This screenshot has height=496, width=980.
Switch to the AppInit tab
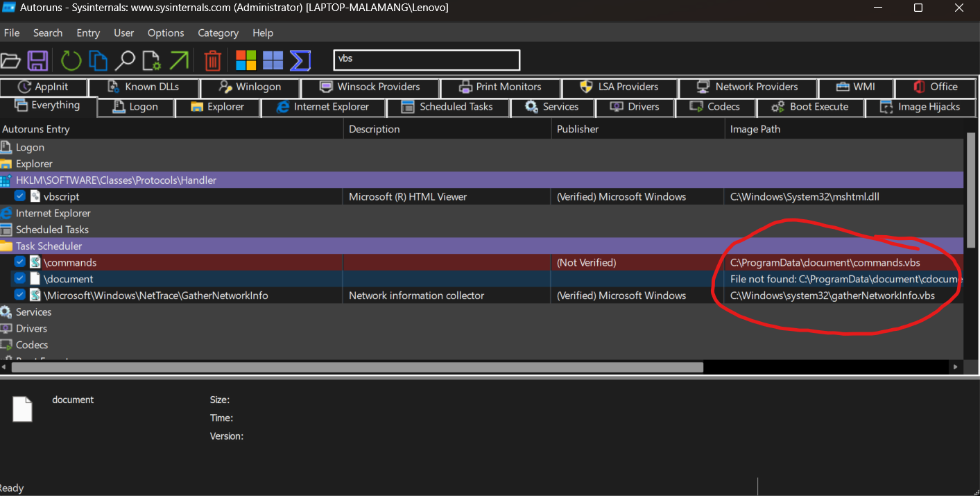tap(44, 87)
